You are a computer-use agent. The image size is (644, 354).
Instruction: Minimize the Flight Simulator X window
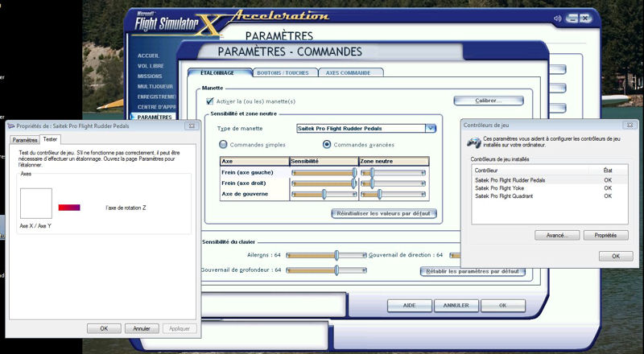click(x=572, y=19)
